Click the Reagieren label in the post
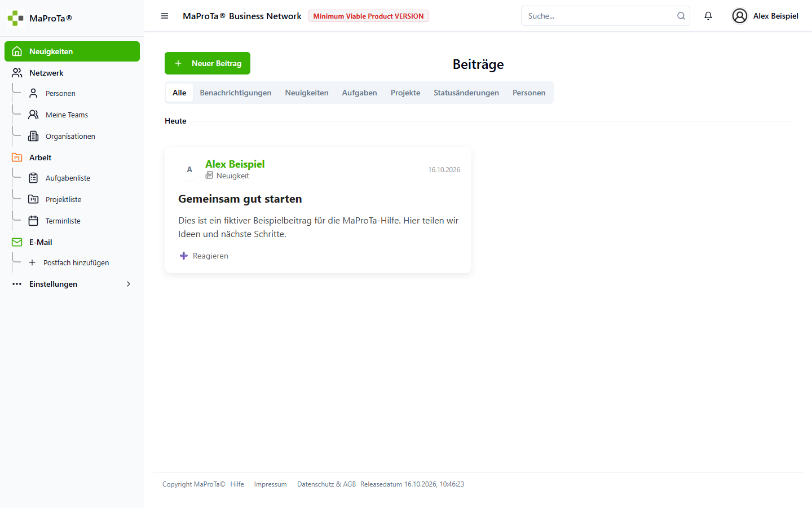812x508 pixels. click(210, 256)
